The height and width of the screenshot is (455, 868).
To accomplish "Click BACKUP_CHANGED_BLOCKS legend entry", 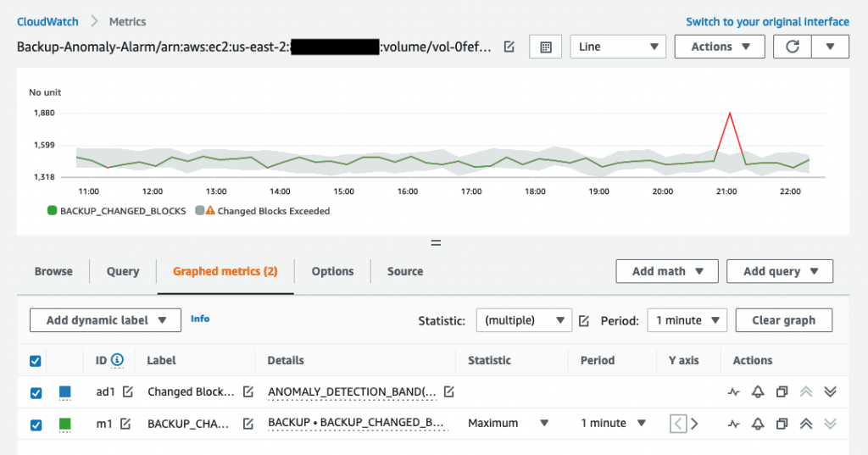I will (117, 211).
